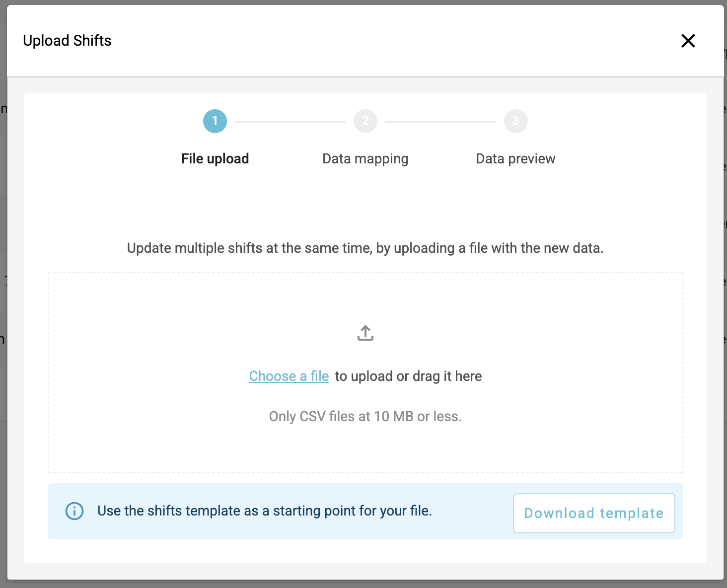Viewport: 727px width, 588px height.
Task: Click the info icon in the blue banner
Action: pos(74,511)
